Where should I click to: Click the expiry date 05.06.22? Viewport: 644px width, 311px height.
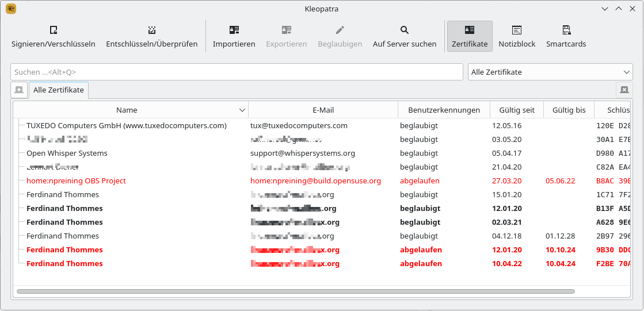click(x=560, y=181)
